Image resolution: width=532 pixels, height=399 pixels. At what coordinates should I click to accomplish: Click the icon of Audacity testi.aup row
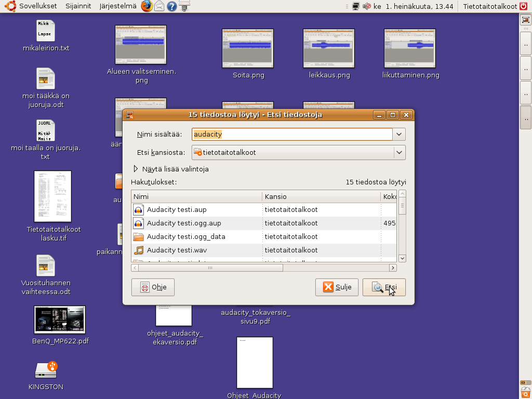(x=138, y=210)
